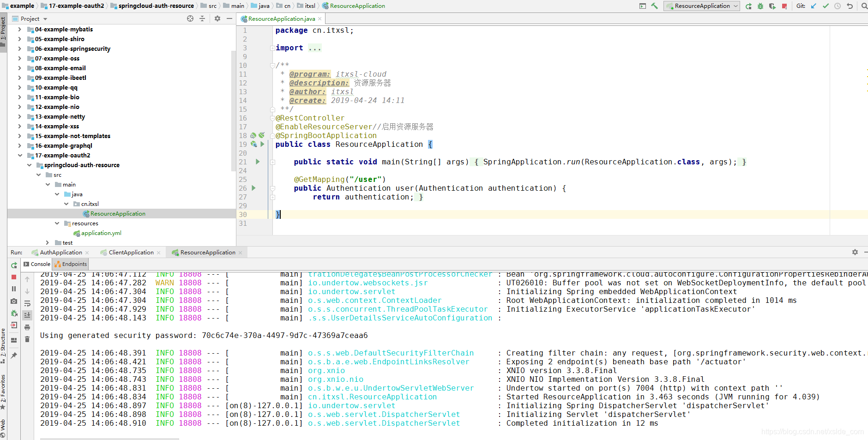Screen dimensions: 868x440
Task: Click the run-anything window icon in the top toolbar
Action: 642,6
